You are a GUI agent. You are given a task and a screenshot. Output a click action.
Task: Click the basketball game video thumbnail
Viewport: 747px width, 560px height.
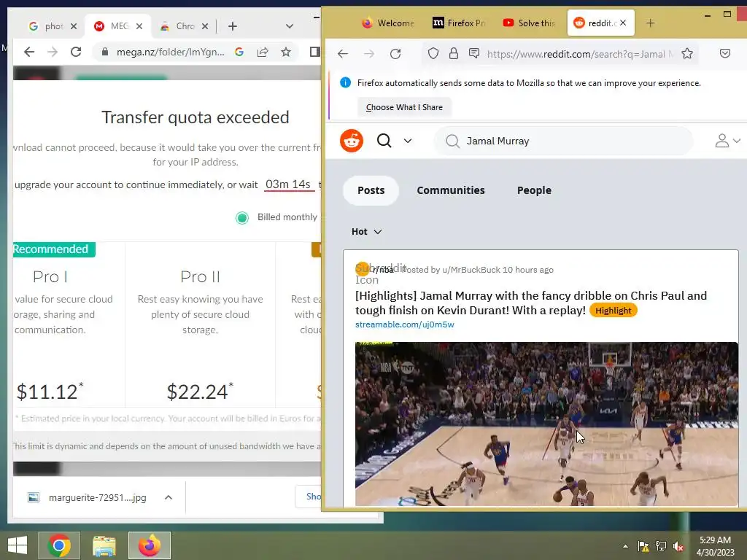546,424
